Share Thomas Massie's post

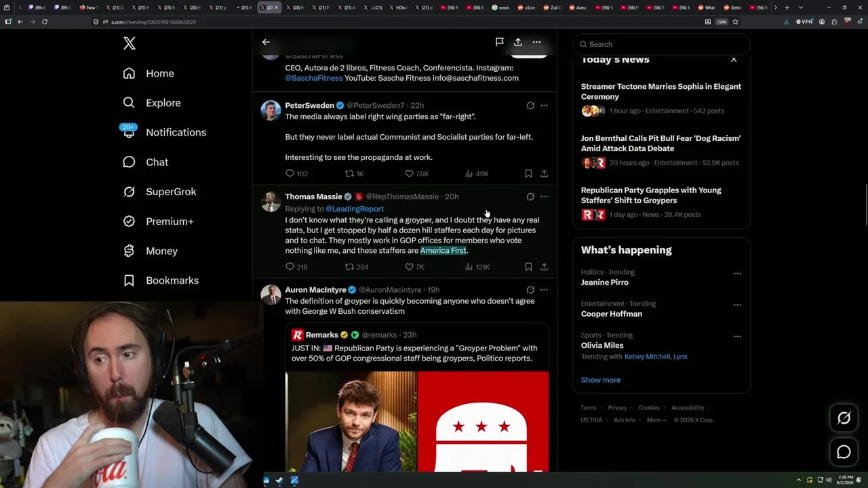pyautogui.click(x=544, y=267)
